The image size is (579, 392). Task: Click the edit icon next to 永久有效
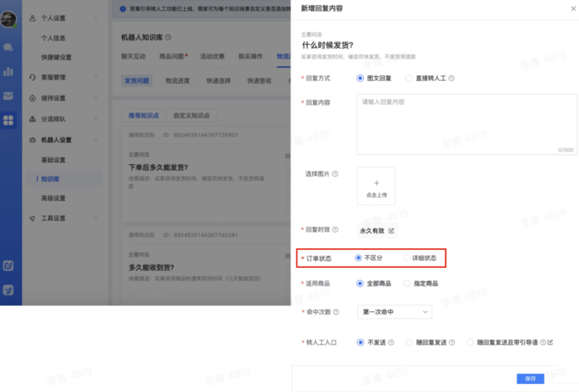(391, 230)
